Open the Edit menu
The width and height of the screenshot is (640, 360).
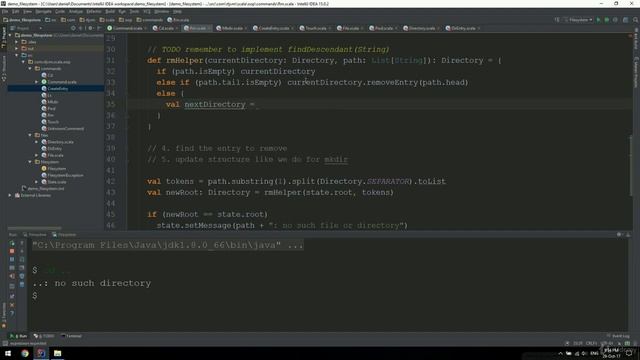(x=16, y=11)
